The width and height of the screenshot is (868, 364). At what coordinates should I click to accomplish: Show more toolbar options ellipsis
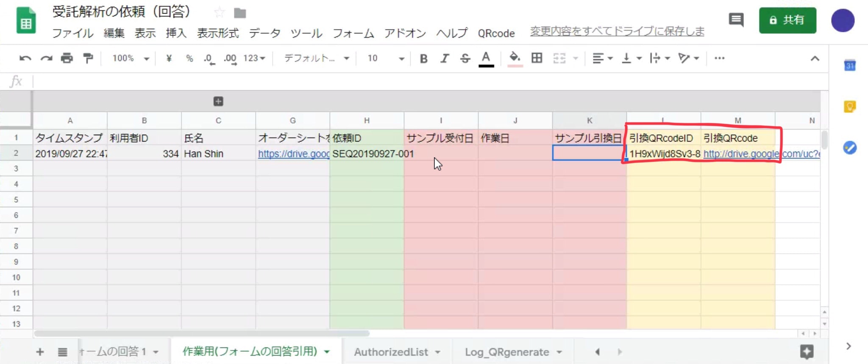tap(719, 58)
